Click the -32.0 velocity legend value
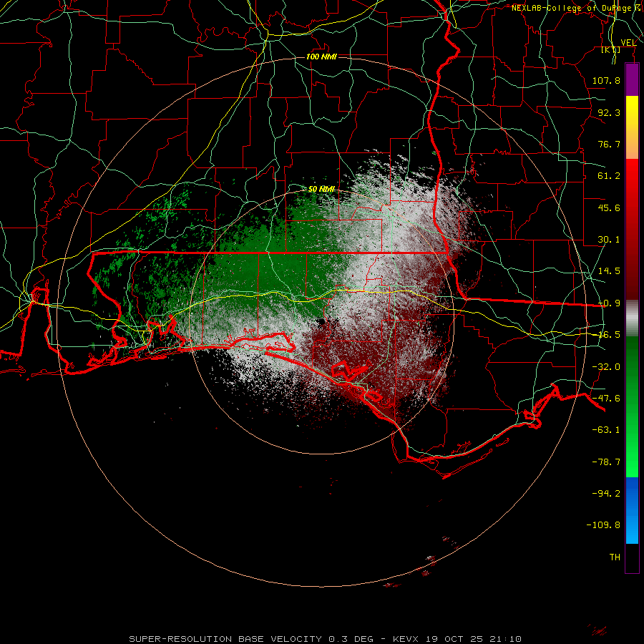644x644 pixels. 606,367
